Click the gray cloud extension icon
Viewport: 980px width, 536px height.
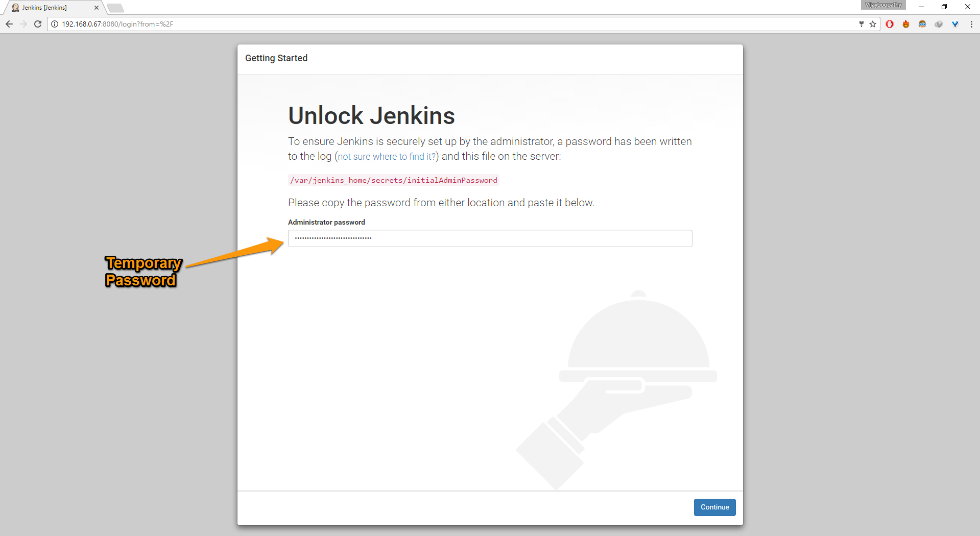click(939, 24)
